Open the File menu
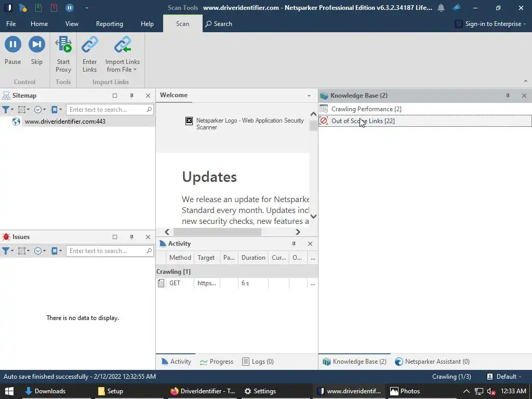The height and width of the screenshot is (399, 532). (x=11, y=24)
